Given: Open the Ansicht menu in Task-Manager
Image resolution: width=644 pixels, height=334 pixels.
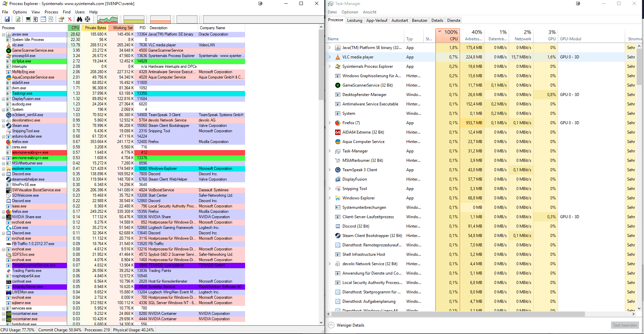Looking at the screenshot, I should [x=369, y=12].
